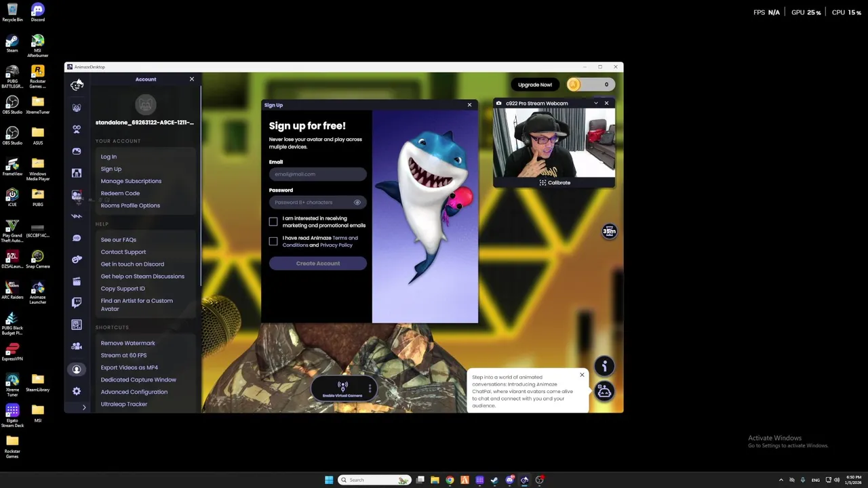Viewport: 868px width, 488px height.
Task: Check the marketing and promotional emails box
Action: coord(273,222)
